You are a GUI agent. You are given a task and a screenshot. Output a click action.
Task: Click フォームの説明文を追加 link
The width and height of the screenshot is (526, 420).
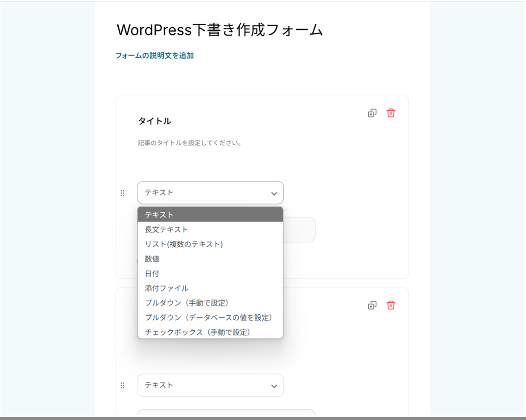pyautogui.click(x=155, y=56)
